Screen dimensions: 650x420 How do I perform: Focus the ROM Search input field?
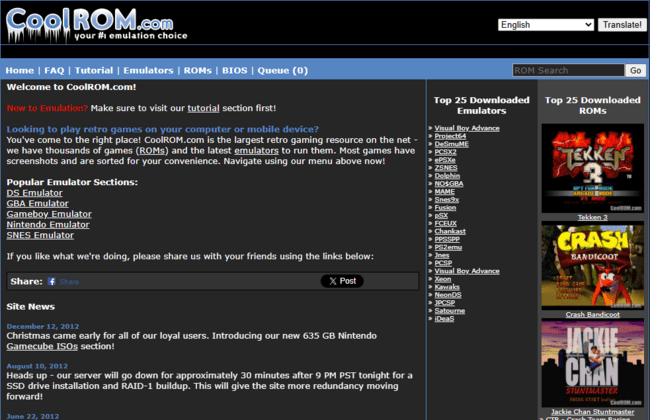point(567,70)
